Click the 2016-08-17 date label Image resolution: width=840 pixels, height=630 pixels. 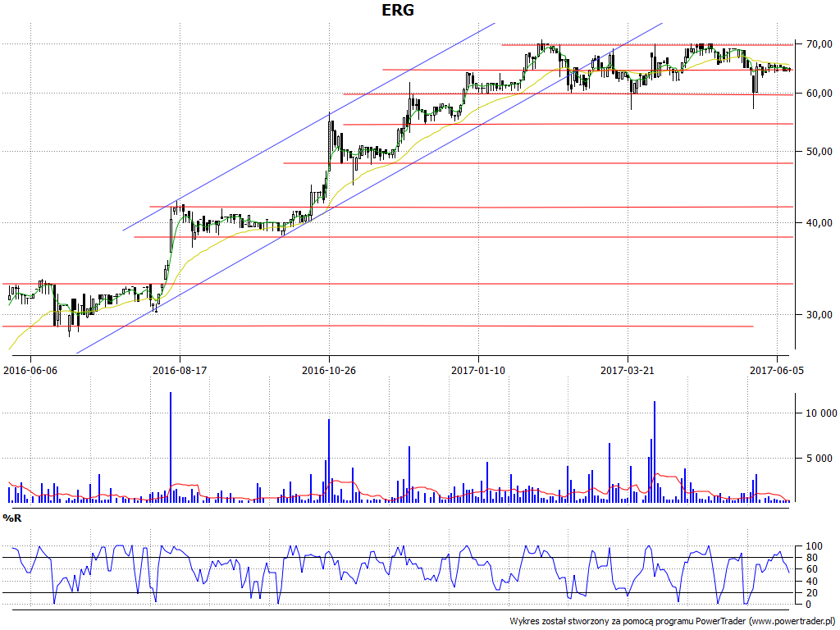point(180,370)
